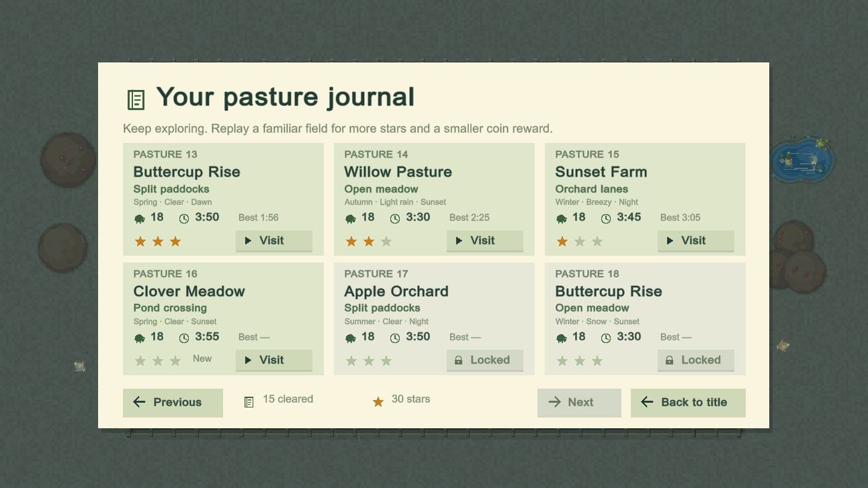Click the sheep icon on Pasture 17 card
The width and height of the screenshot is (868, 488).
351,338
